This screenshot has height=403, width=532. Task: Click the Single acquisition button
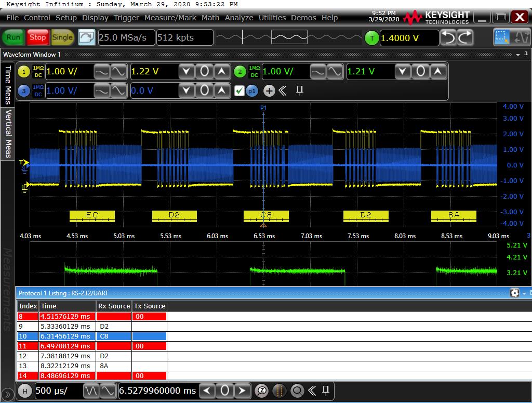(62, 37)
